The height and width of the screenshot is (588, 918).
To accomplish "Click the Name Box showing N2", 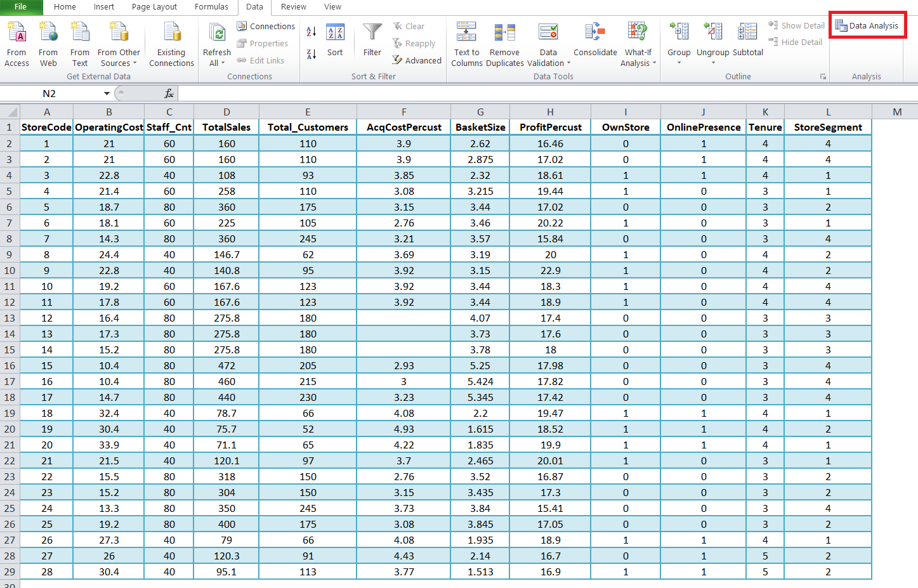I will click(49, 93).
